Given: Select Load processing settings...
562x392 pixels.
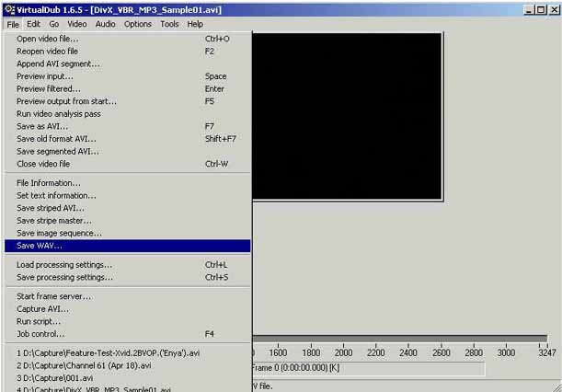Looking at the screenshot, I should pos(128,265).
